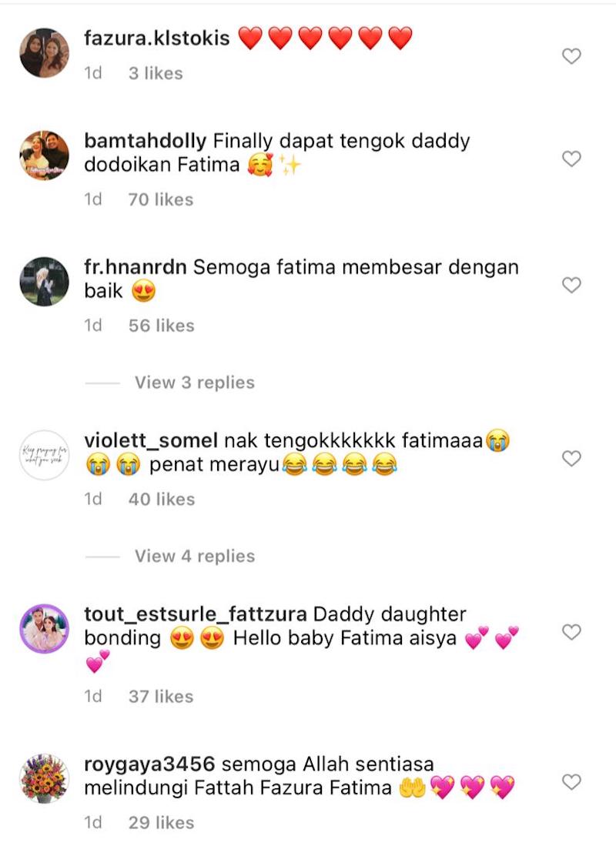Viewport: 616px width, 846px height.
Task: View fr.hnanrdn's profile avatar
Action: [44, 282]
